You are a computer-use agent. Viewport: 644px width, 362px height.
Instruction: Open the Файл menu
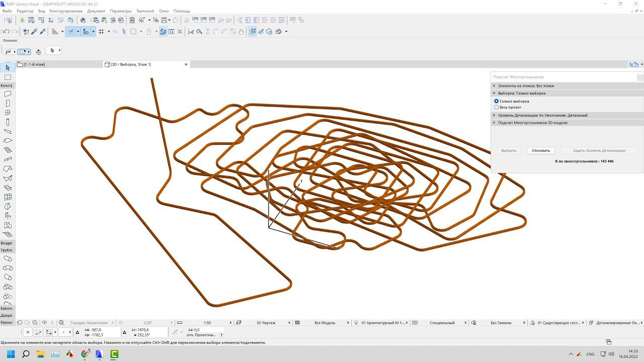point(7,11)
